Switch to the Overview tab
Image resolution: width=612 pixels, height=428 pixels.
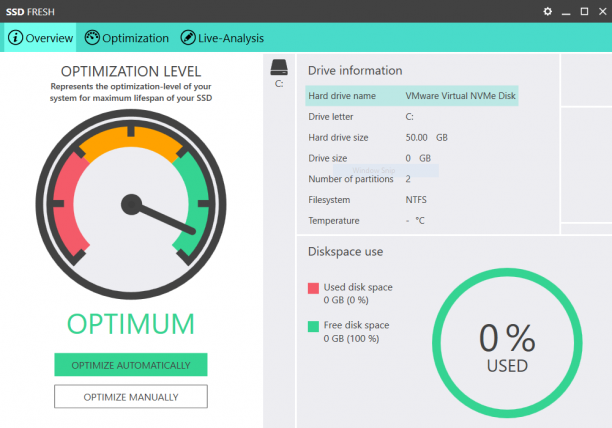pos(40,38)
